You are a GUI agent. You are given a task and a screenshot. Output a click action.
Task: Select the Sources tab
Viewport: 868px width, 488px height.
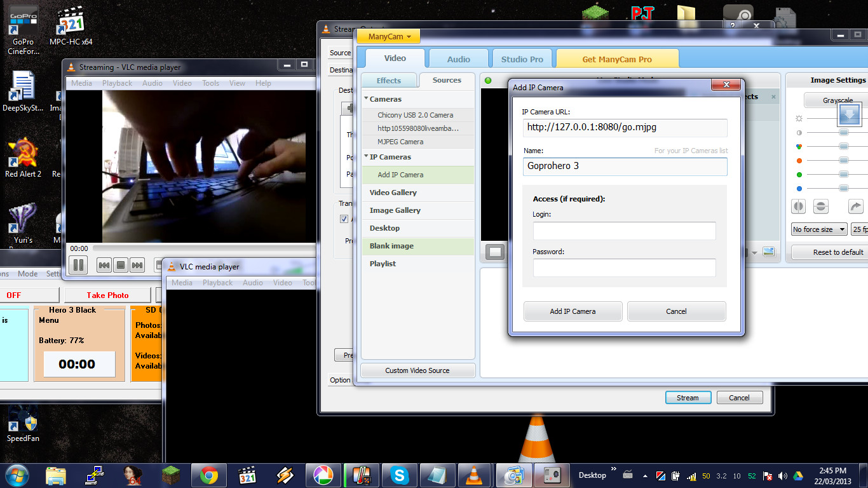pyautogui.click(x=447, y=80)
